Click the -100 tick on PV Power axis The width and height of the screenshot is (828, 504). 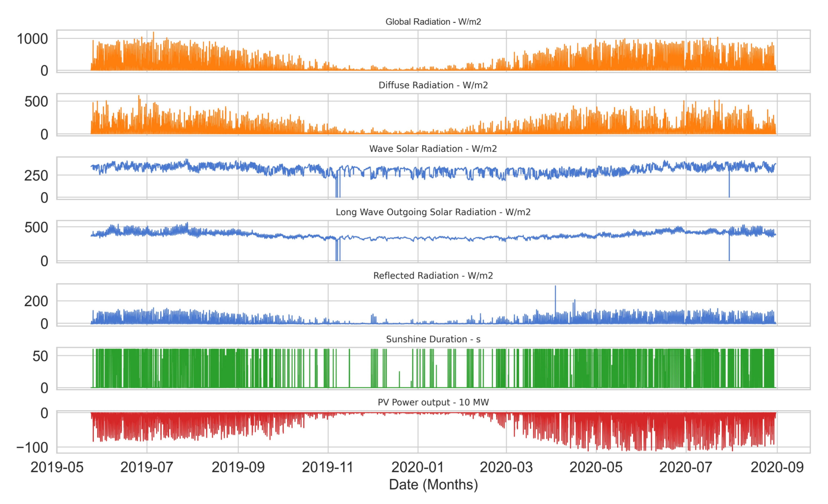[x=33, y=448]
